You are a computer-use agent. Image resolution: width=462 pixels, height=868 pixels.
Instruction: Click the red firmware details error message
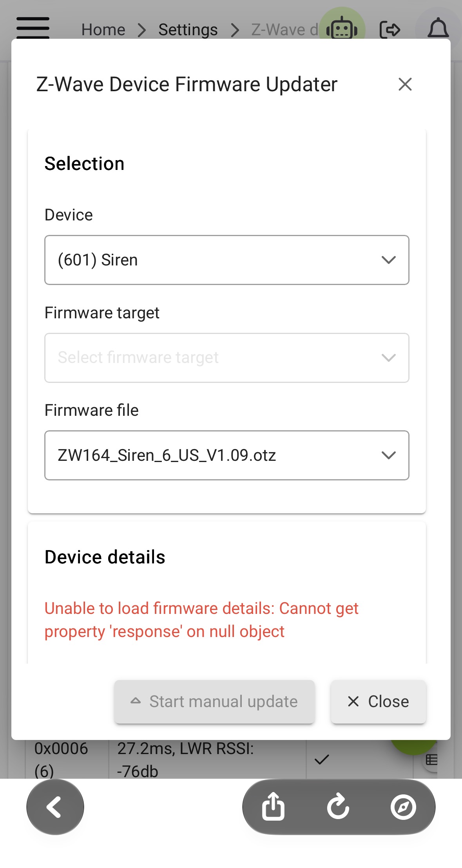pos(201,620)
